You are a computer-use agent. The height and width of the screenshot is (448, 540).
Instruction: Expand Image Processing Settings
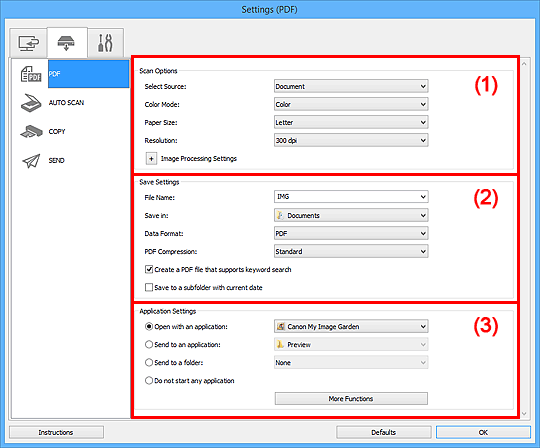point(151,159)
